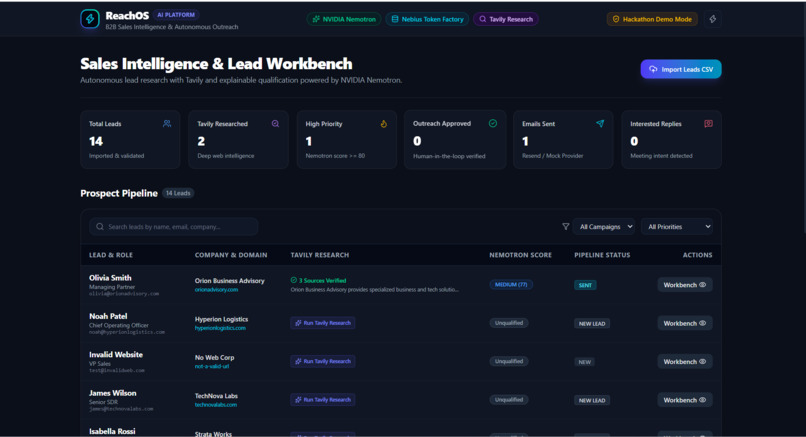Open the Tavily Research badge
The image size is (806, 437).
[x=506, y=19]
